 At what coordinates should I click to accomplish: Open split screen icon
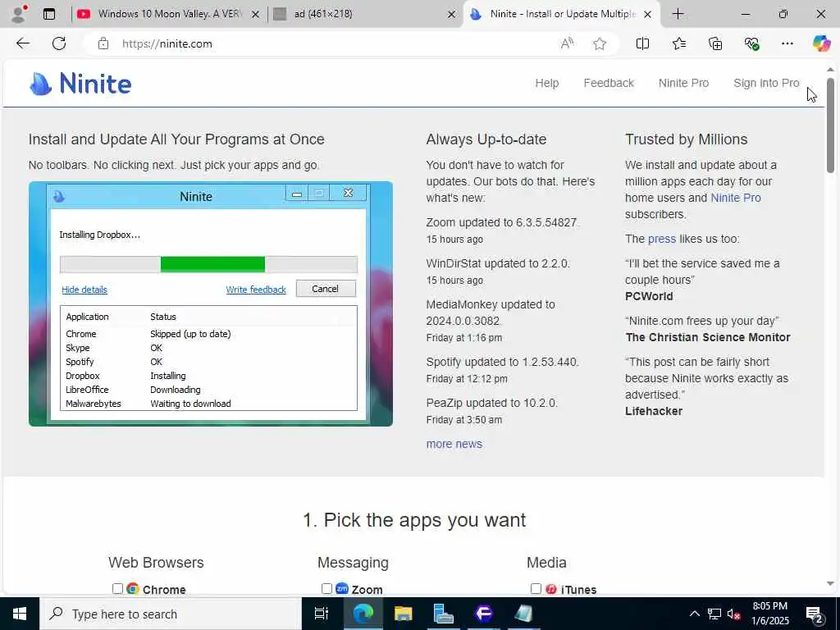click(x=642, y=43)
